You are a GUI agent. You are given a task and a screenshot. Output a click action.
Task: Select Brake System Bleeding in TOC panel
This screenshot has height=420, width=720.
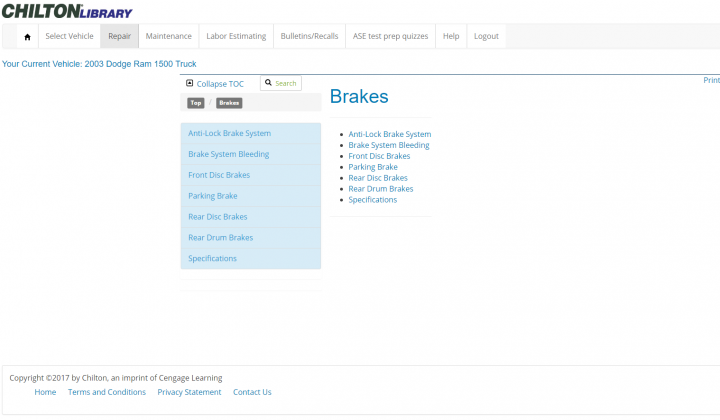[251, 154]
